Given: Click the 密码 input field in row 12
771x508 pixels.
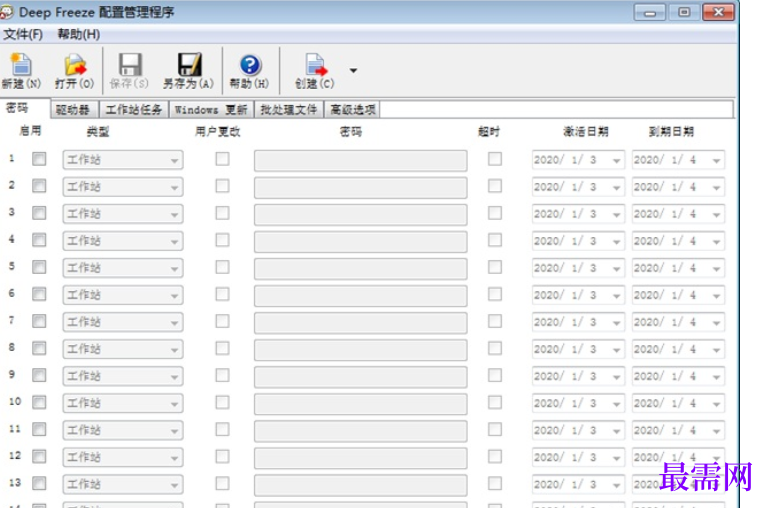Looking at the screenshot, I should (x=360, y=458).
